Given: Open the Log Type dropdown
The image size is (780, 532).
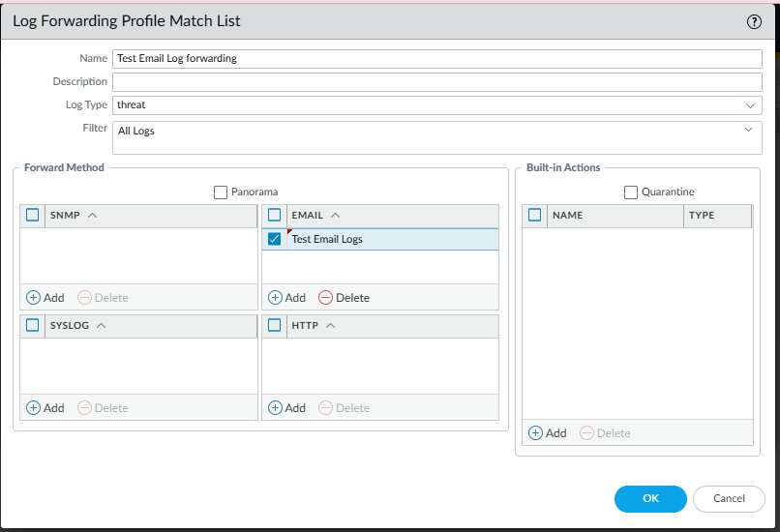Looking at the screenshot, I should tap(751, 104).
